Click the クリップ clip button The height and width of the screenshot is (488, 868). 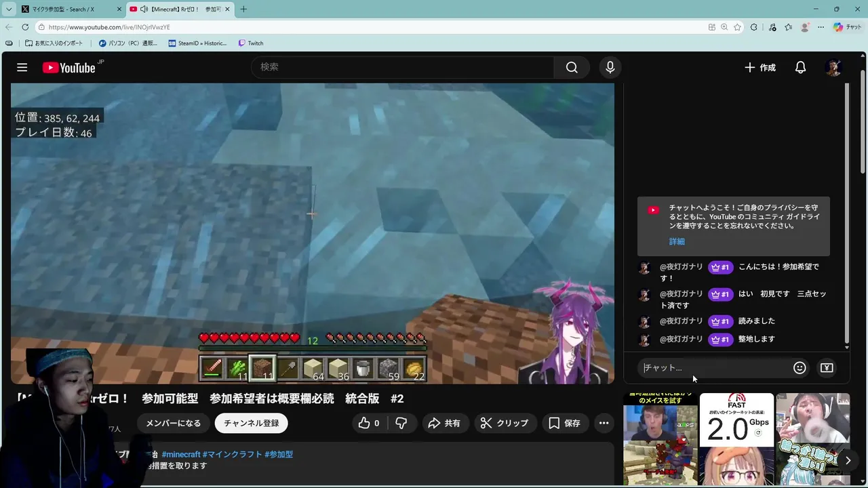504,423
